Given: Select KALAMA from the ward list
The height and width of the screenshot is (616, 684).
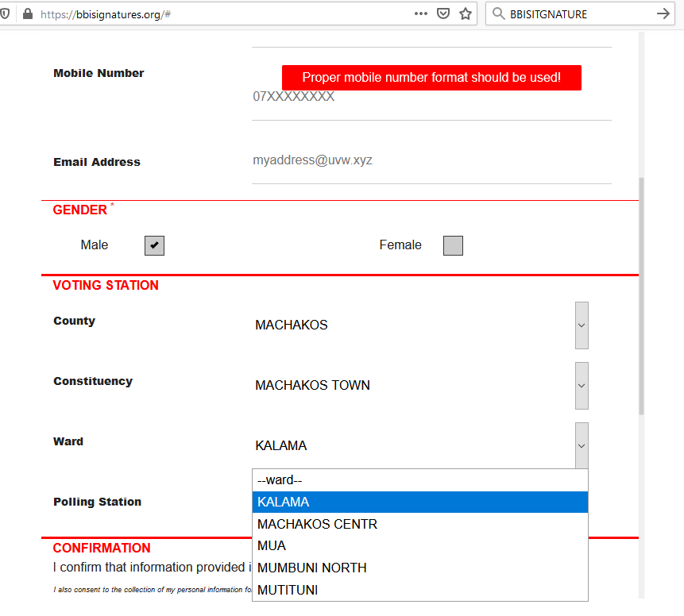Looking at the screenshot, I should tap(419, 502).
